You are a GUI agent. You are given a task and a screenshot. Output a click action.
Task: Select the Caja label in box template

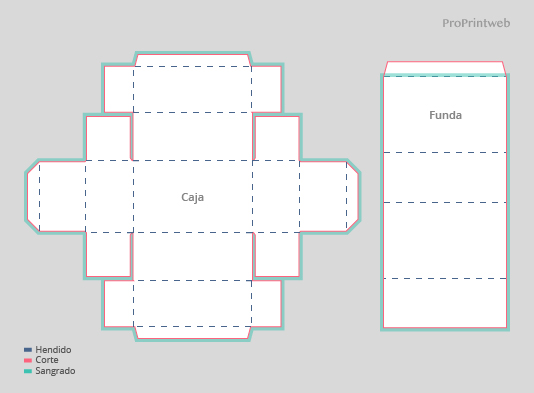[192, 197]
